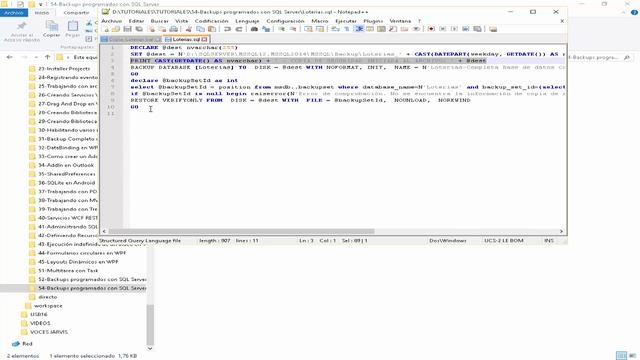Click the Run macro multiple times icon
The image size is (640, 360).
[x=465, y=29]
